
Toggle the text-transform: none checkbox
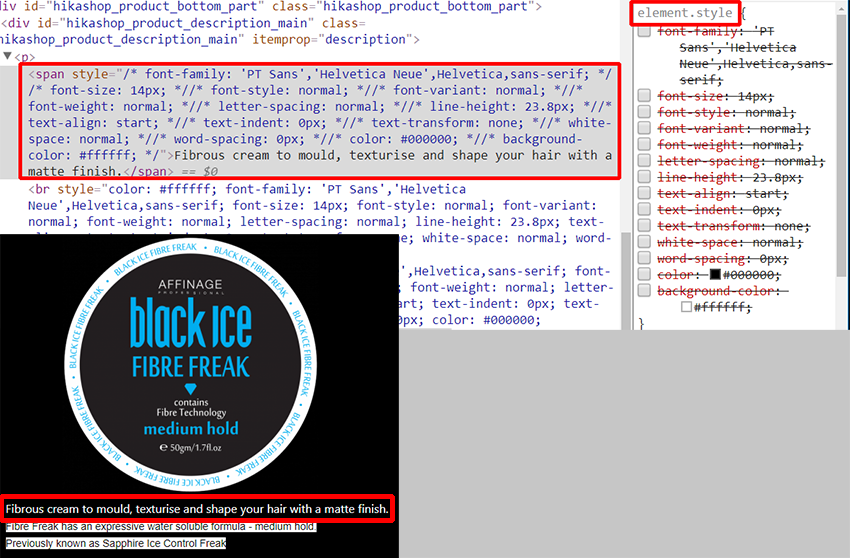(644, 226)
